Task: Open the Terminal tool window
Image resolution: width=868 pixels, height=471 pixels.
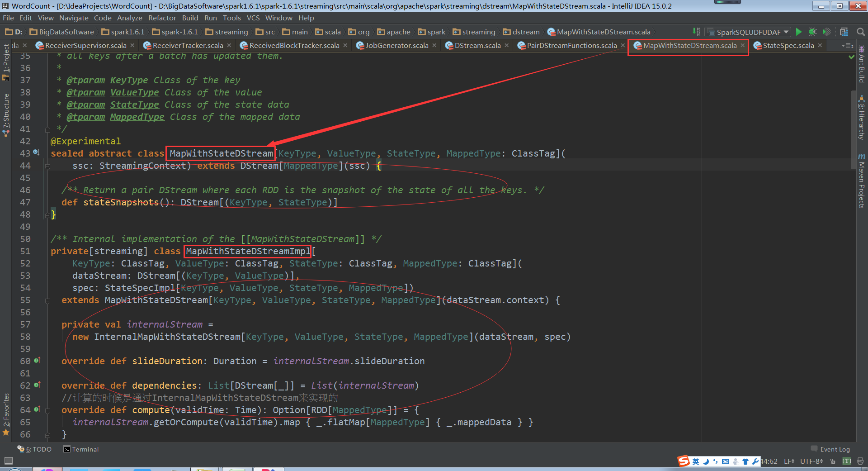Action: coord(81,449)
